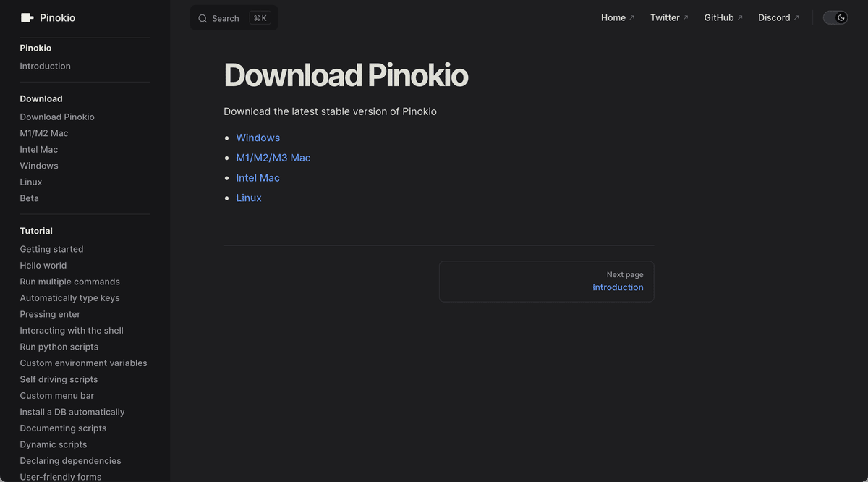Screen dimensions: 868x482
Task: Click the moon icon in theme switch
Action: click(x=841, y=17)
